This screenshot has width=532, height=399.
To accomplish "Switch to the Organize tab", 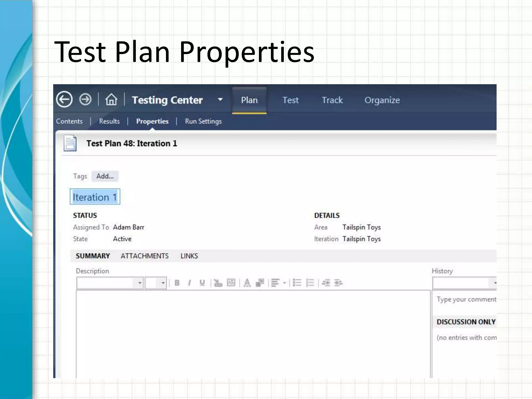I will 382,100.
